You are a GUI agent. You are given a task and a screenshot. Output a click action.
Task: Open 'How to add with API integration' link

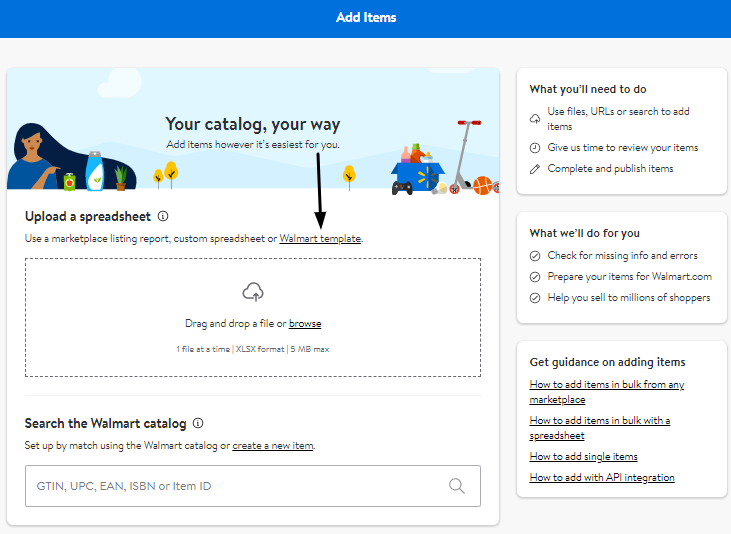(602, 478)
